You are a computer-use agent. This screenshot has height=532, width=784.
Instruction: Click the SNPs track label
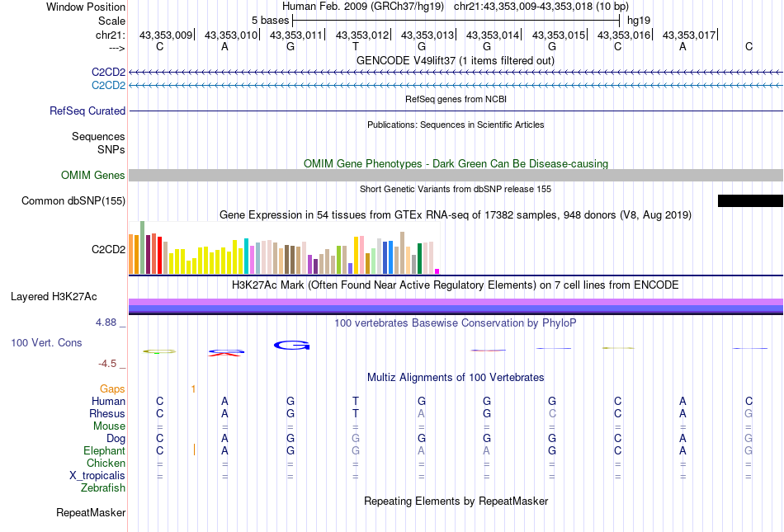[x=111, y=149]
